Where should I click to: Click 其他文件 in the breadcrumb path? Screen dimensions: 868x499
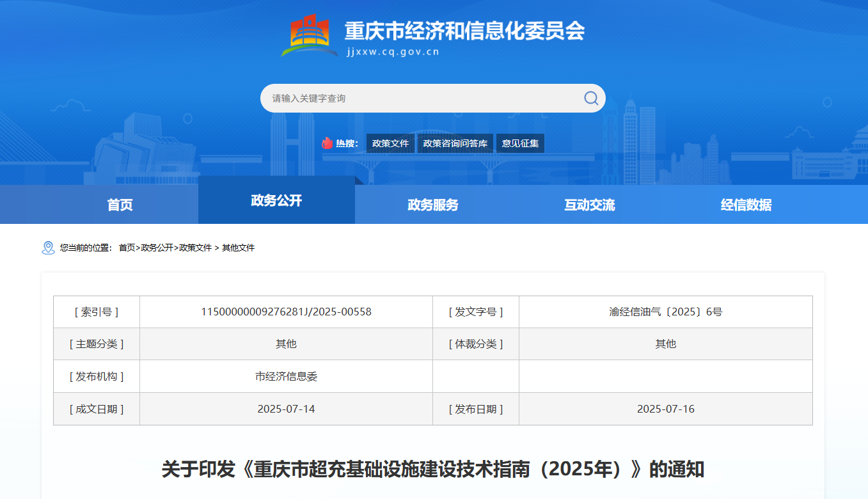point(238,248)
